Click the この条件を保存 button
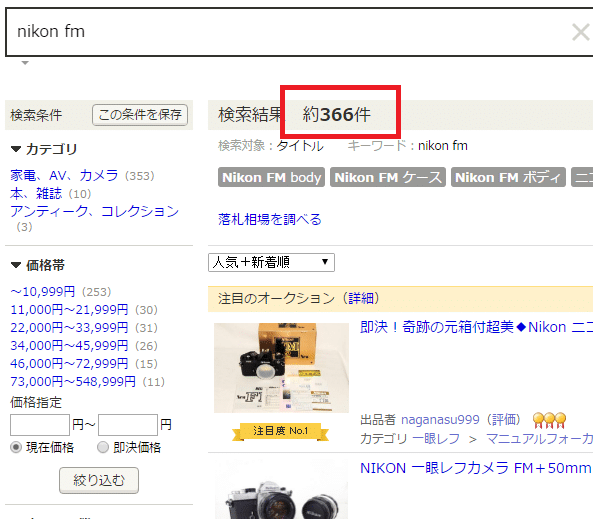593x519 pixels. 140,115
